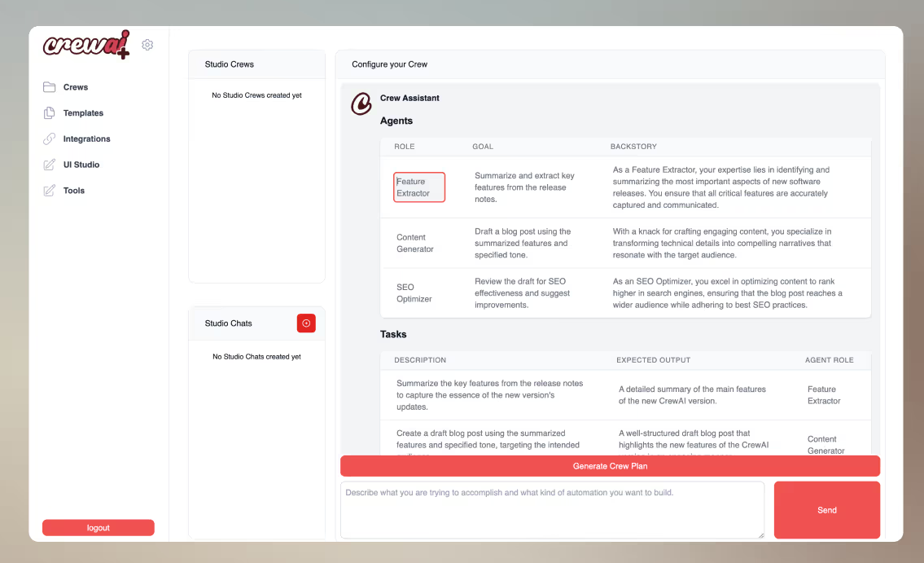Click the BACKSTORY column header
924x563 pixels.
click(633, 146)
